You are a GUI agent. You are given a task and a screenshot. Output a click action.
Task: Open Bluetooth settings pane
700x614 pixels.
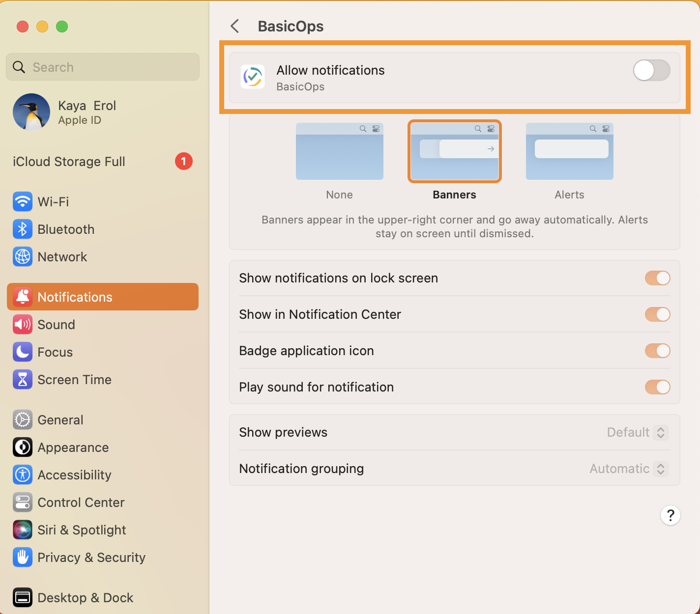point(103,229)
